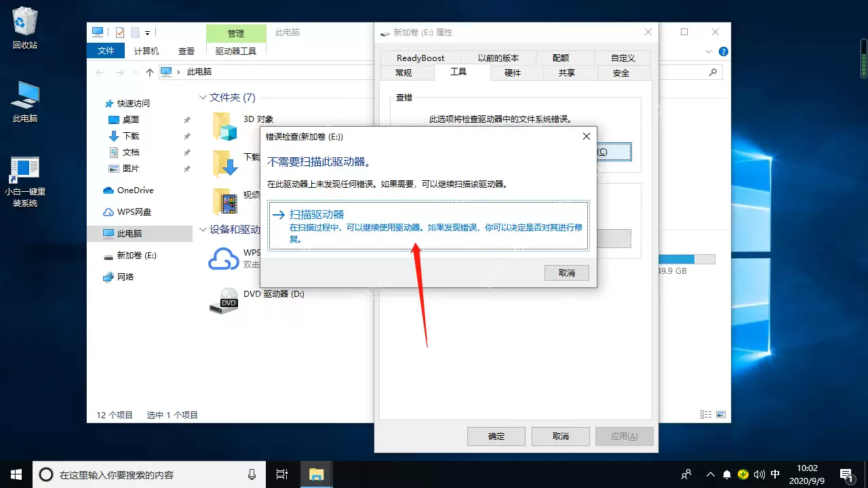
Task: Open WPS网盘 from the sidebar
Action: [134, 211]
